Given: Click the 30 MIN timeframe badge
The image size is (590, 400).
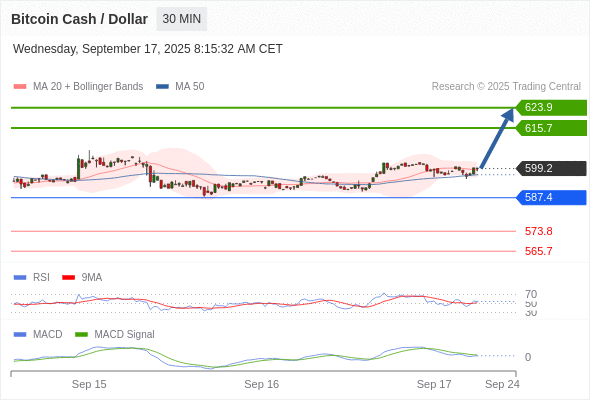Looking at the screenshot, I should point(181,19).
